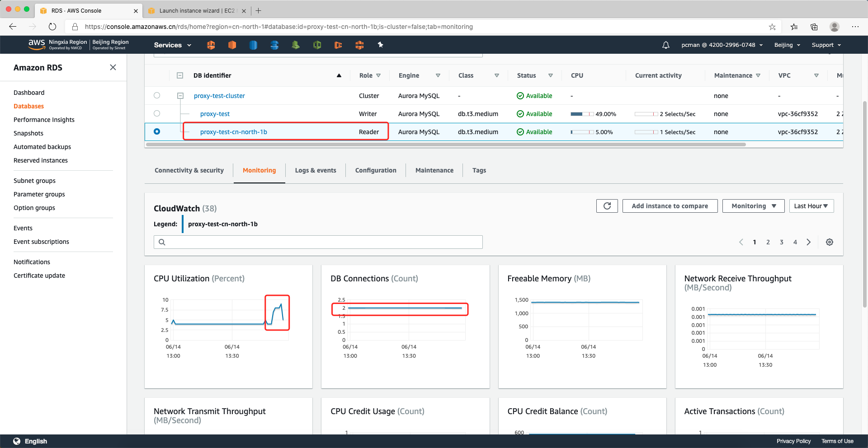Bookmark this page with the star icon

tap(772, 27)
